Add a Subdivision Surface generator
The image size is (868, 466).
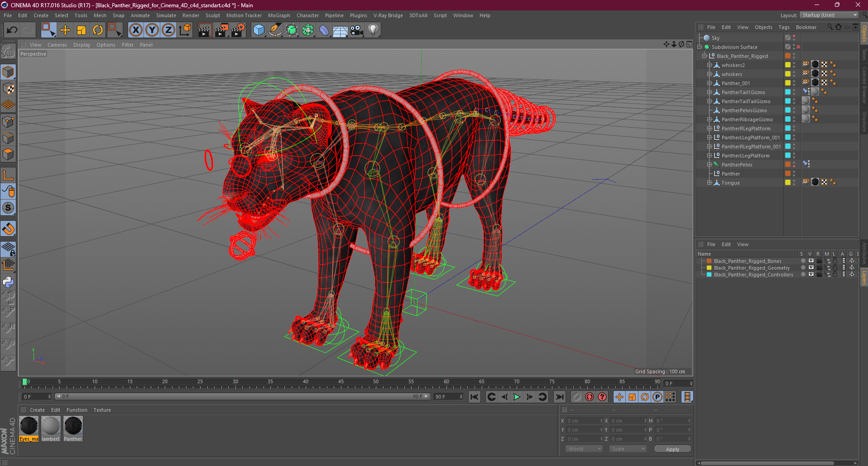292,30
